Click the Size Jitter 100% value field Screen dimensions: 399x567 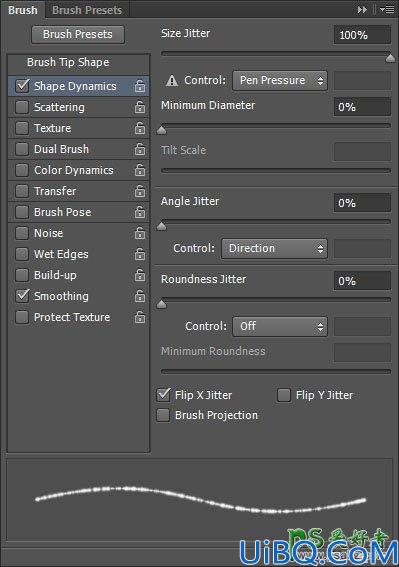[x=362, y=35]
